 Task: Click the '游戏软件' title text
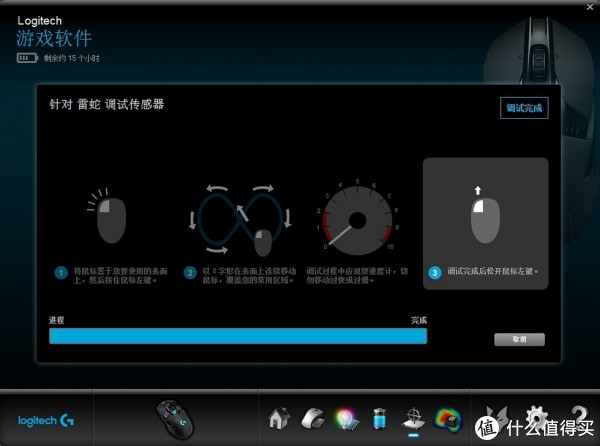pyautogui.click(x=54, y=38)
